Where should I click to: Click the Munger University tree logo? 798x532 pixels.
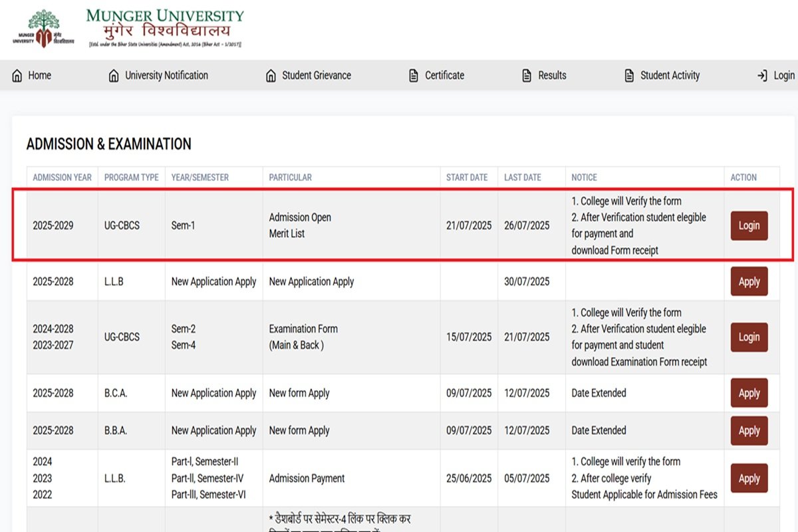43,29
